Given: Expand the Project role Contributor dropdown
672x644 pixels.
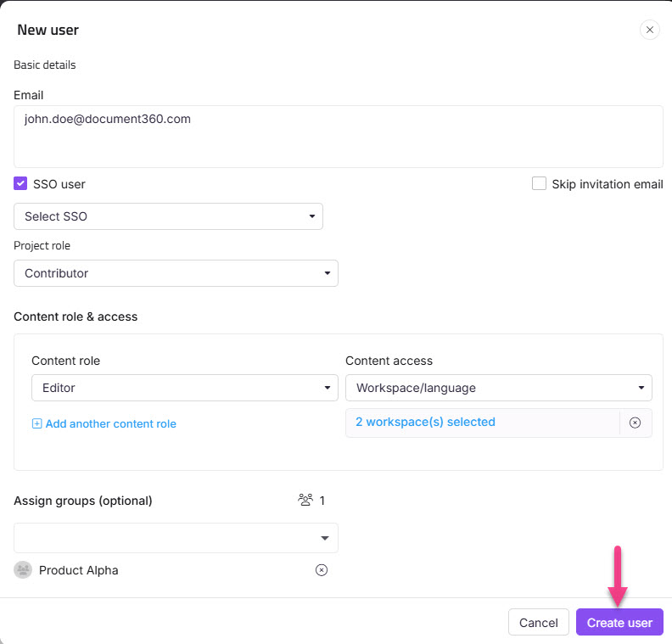Looking at the screenshot, I should tap(176, 273).
